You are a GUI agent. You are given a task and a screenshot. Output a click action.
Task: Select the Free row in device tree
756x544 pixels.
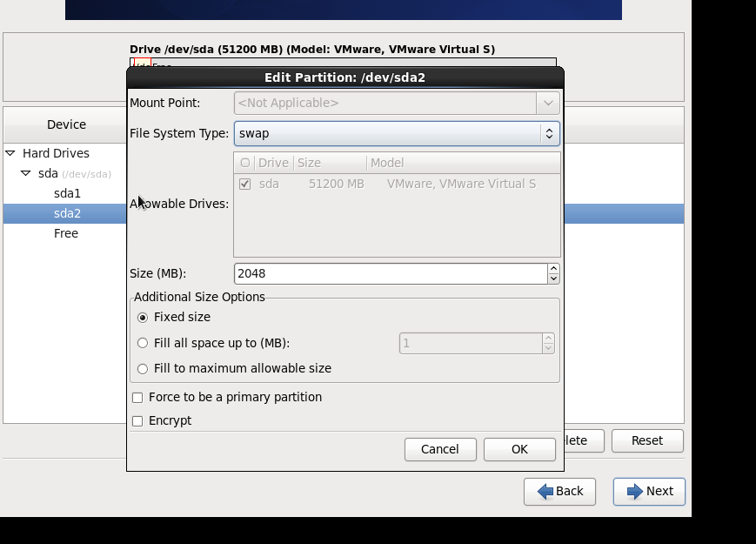66,233
